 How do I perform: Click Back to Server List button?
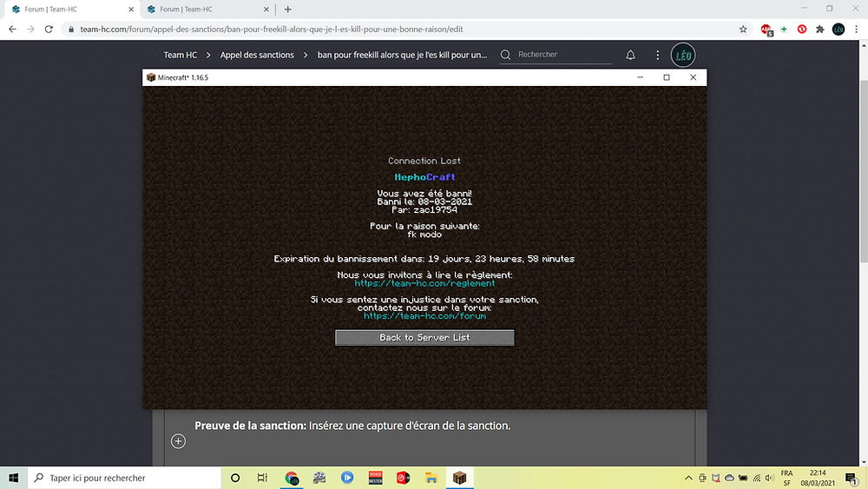[x=424, y=338]
